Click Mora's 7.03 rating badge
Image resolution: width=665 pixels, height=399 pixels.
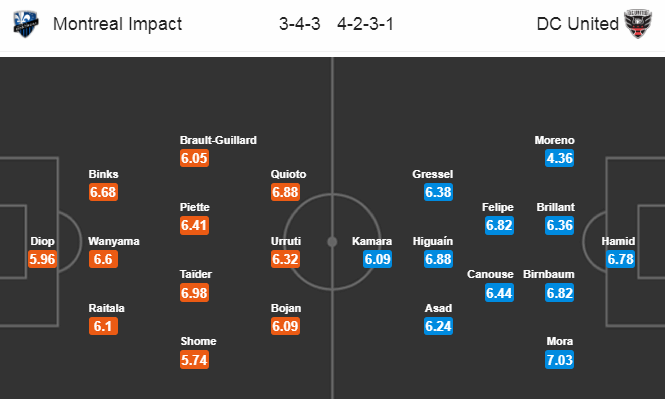click(559, 360)
